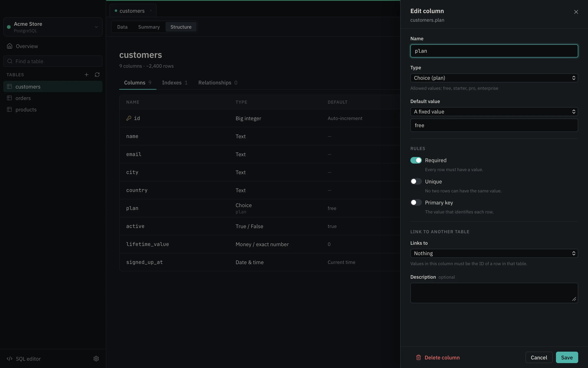Viewport: 588px width, 368px height.
Task: Click Delete column
Action: tap(438, 358)
